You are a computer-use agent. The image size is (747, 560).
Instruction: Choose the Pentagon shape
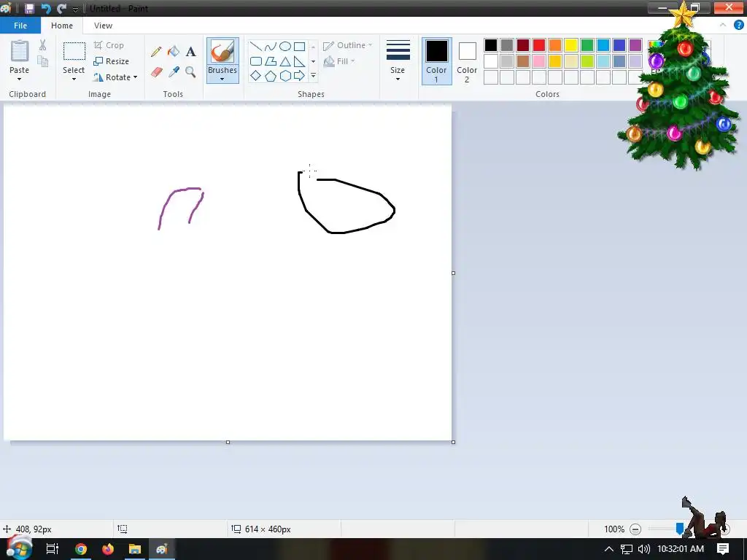pyautogui.click(x=270, y=76)
